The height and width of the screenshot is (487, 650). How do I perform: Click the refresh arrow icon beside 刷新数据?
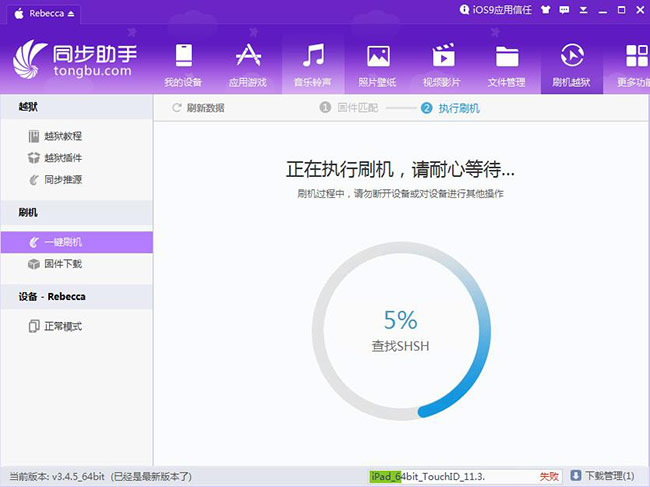[x=177, y=108]
